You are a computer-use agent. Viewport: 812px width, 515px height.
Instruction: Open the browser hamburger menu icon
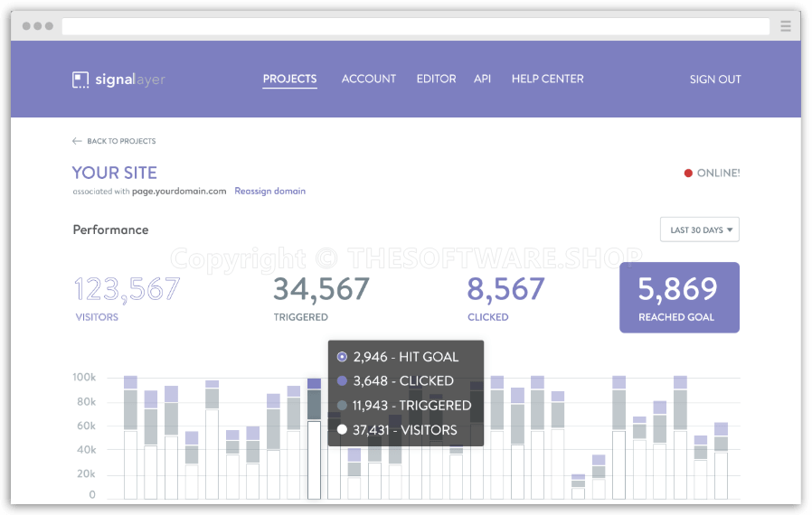[x=786, y=26]
